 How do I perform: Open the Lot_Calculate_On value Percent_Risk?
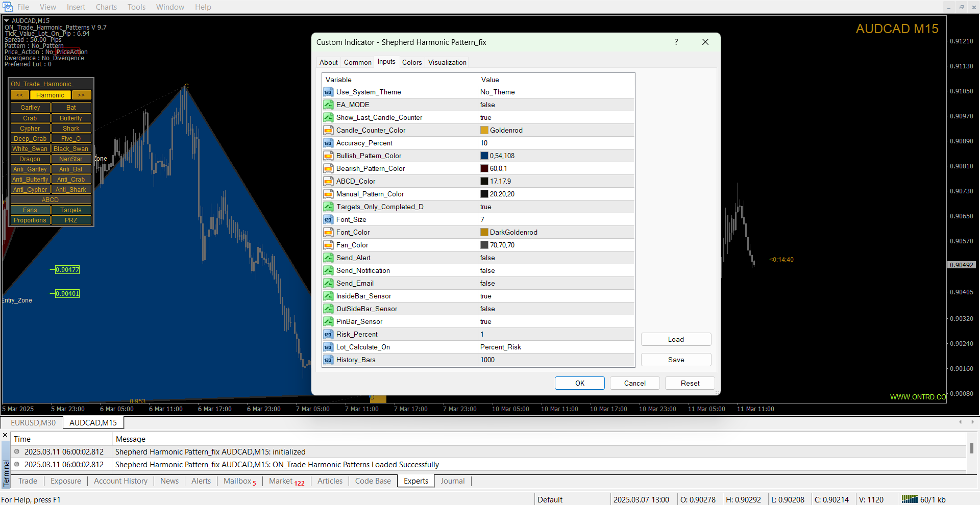tap(556, 347)
